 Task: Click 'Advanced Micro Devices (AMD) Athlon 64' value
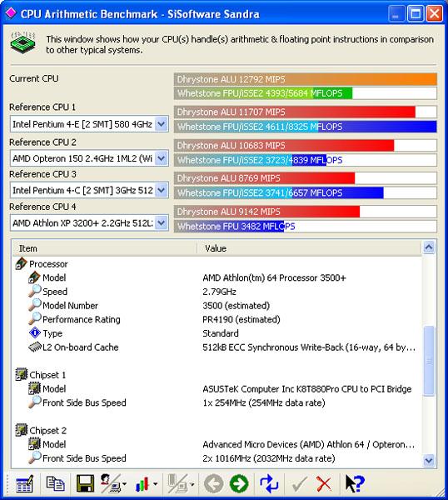(x=308, y=444)
